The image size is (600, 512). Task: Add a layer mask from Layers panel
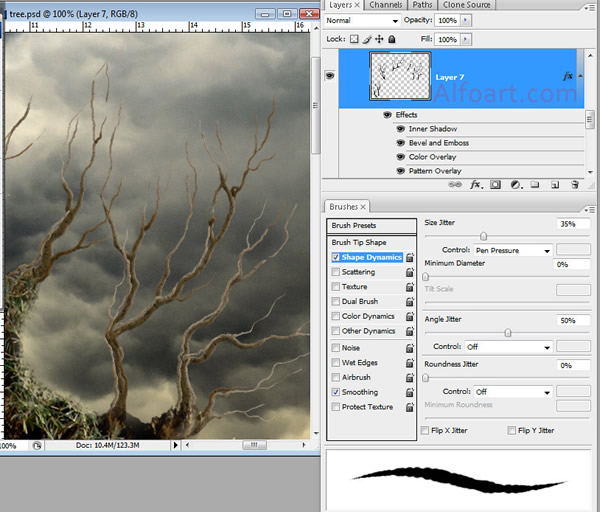coord(496,185)
